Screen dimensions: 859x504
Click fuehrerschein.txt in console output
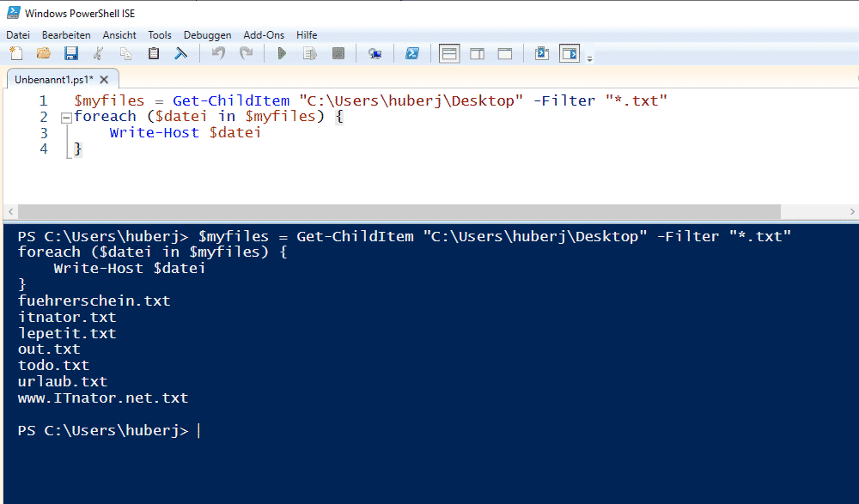(94, 301)
